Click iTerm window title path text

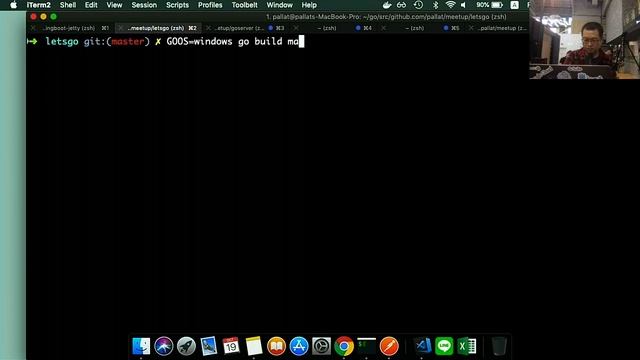pos(386,17)
